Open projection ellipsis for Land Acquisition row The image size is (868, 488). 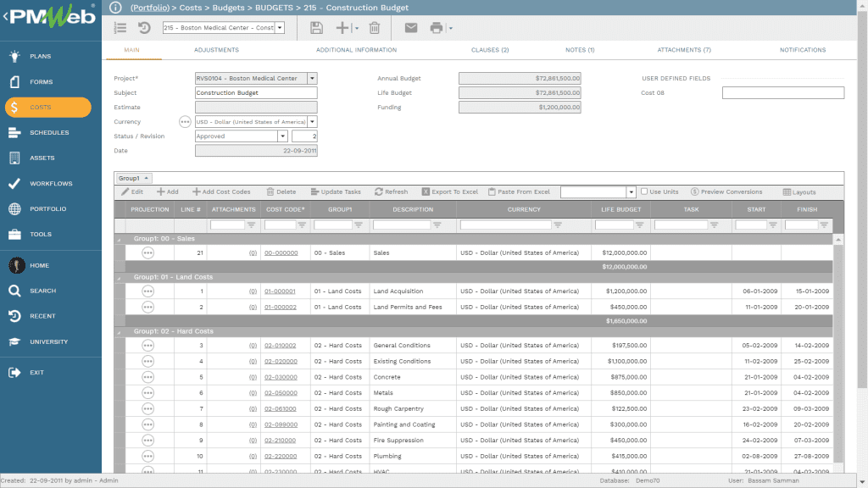tap(147, 291)
